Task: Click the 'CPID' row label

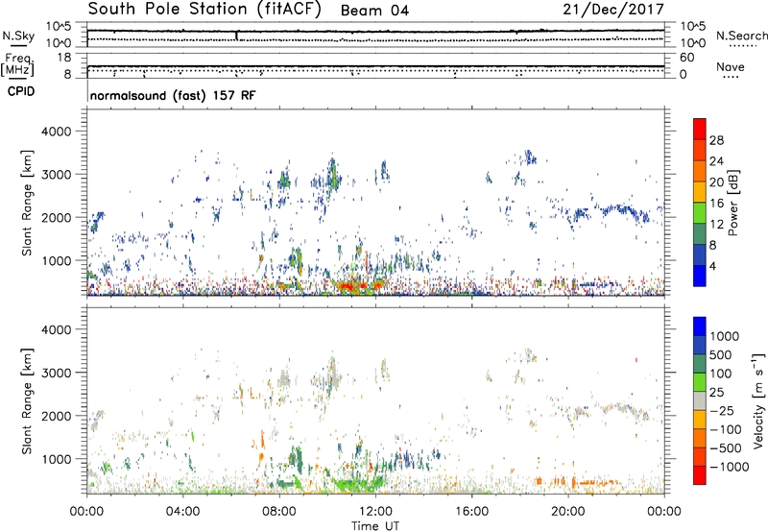Action: [21, 91]
